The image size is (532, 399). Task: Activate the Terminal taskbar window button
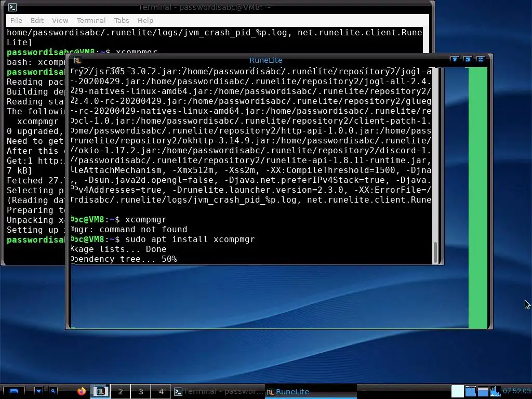point(219,391)
